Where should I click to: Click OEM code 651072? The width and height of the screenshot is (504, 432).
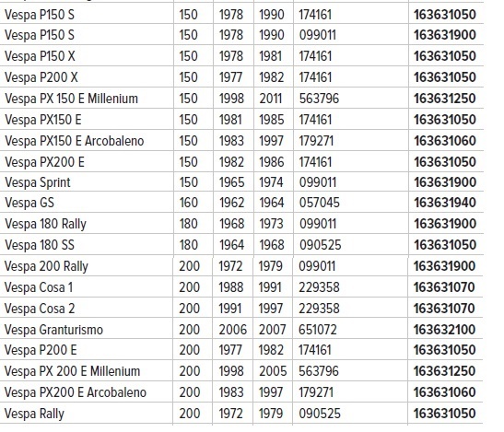318,330
